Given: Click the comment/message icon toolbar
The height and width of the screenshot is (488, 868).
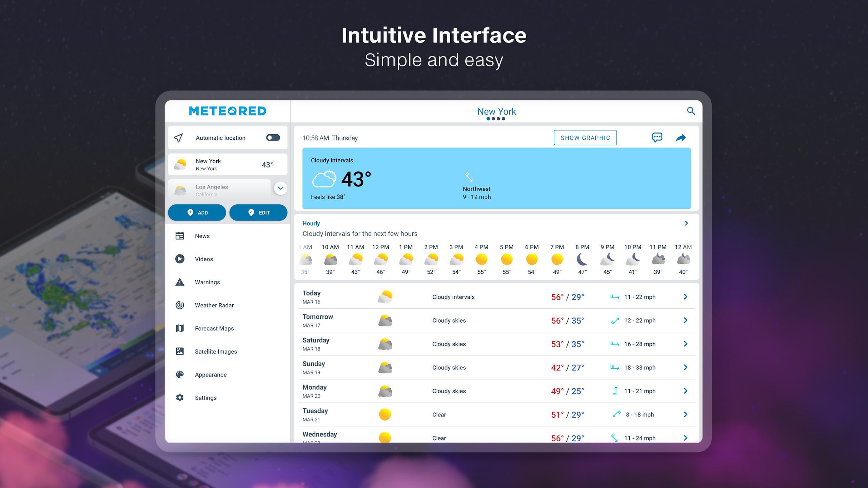Looking at the screenshot, I should click(x=657, y=137).
